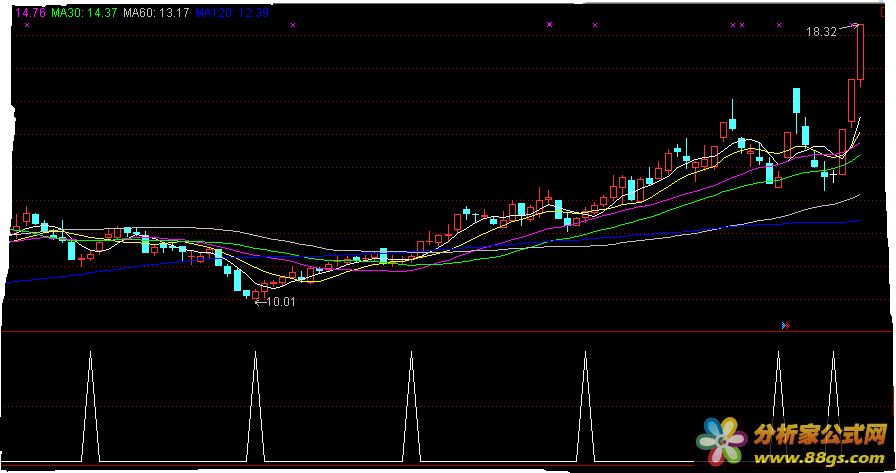Click the 10.01 low price label
The height and width of the screenshot is (473, 896).
tap(280, 302)
